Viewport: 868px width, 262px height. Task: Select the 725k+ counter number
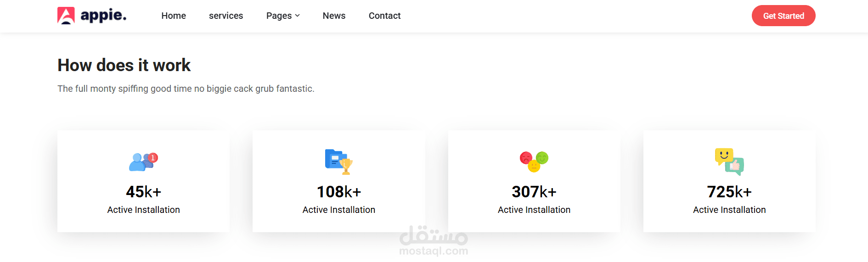729,192
